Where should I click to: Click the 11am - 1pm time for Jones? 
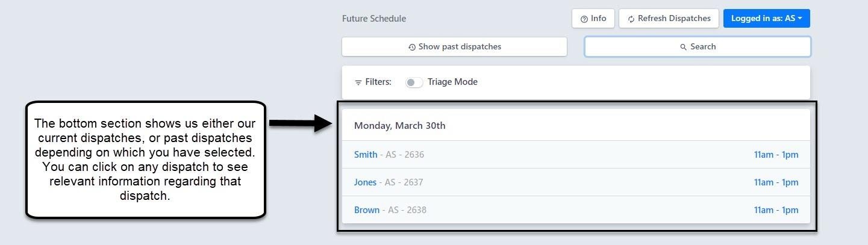point(776,182)
